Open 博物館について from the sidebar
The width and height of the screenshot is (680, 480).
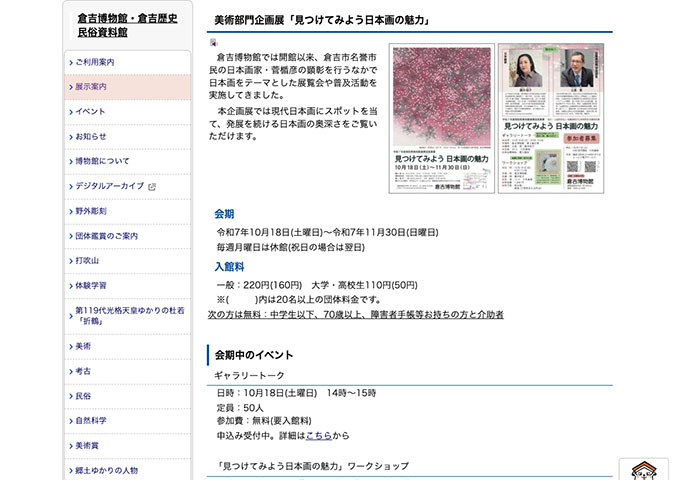[x=101, y=161]
